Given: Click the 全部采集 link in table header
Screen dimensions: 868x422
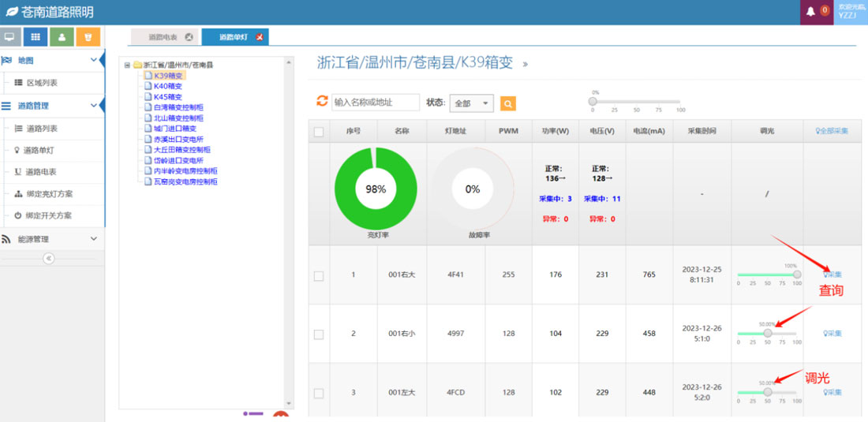Looking at the screenshot, I should (831, 131).
